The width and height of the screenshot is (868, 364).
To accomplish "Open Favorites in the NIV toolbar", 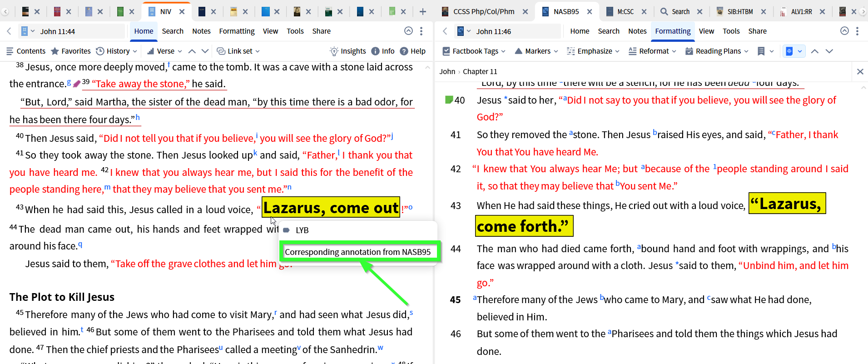I will 71,51.
